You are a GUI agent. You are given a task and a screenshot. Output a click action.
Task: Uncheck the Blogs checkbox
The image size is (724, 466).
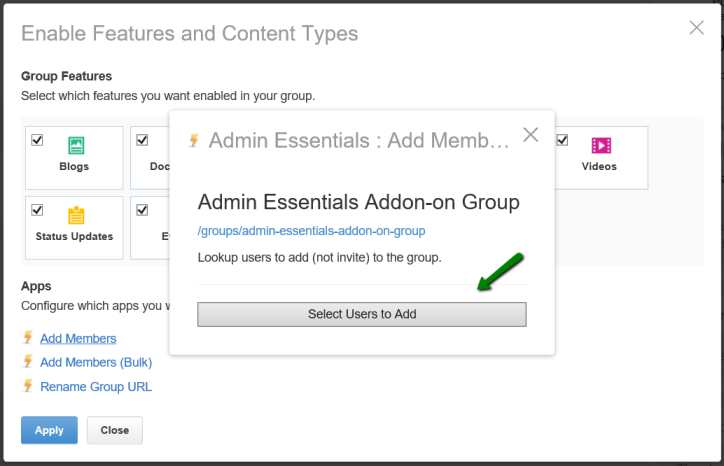(x=37, y=140)
